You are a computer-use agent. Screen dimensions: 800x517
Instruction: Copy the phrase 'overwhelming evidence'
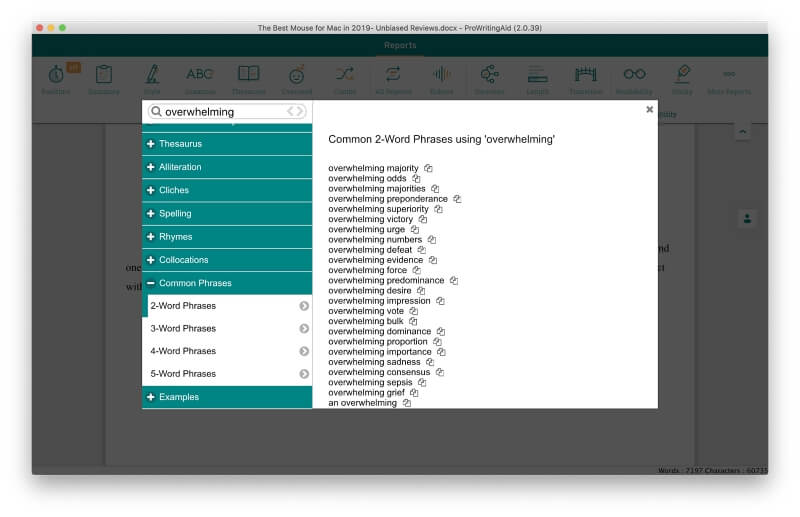[433, 260]
